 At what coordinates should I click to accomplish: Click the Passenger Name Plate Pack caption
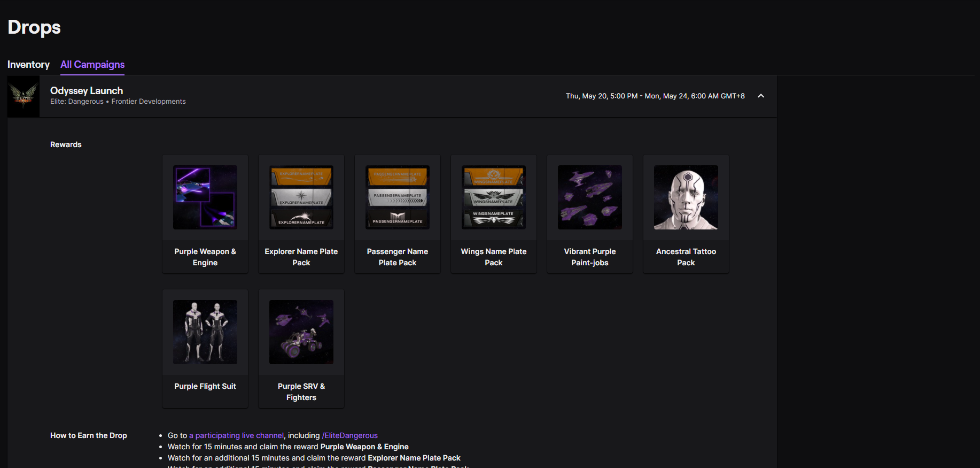pyautogui.click(x=398, y=257)
